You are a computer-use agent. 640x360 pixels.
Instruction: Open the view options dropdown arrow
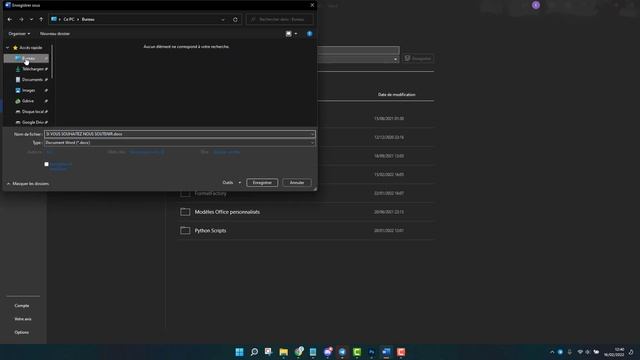click(x=296, y=33)
